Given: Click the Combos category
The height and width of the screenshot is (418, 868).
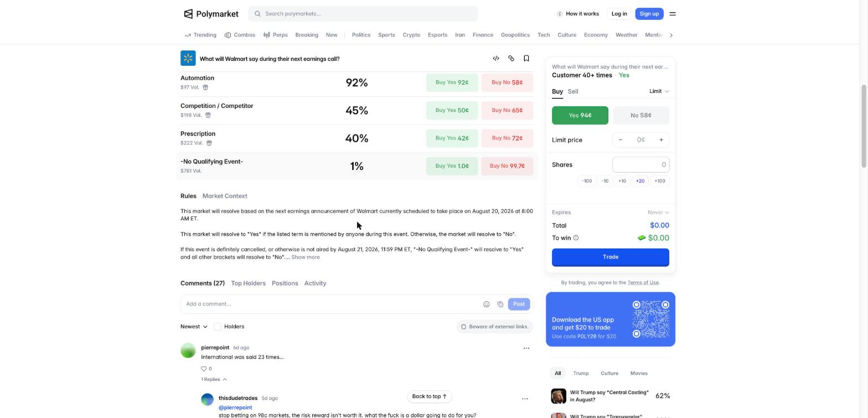Looking at the screenshot, I should coord(240,35).
